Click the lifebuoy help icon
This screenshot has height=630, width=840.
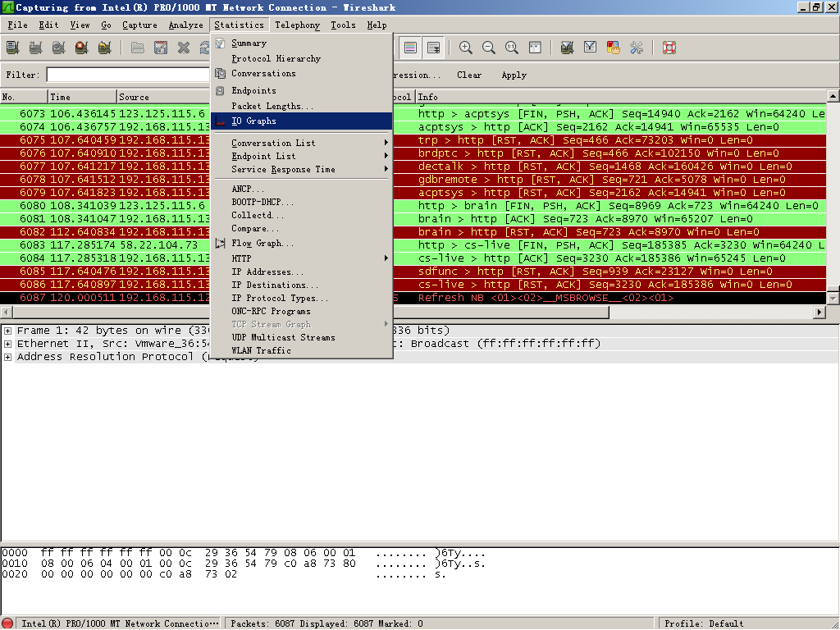[x=669, y=48]
